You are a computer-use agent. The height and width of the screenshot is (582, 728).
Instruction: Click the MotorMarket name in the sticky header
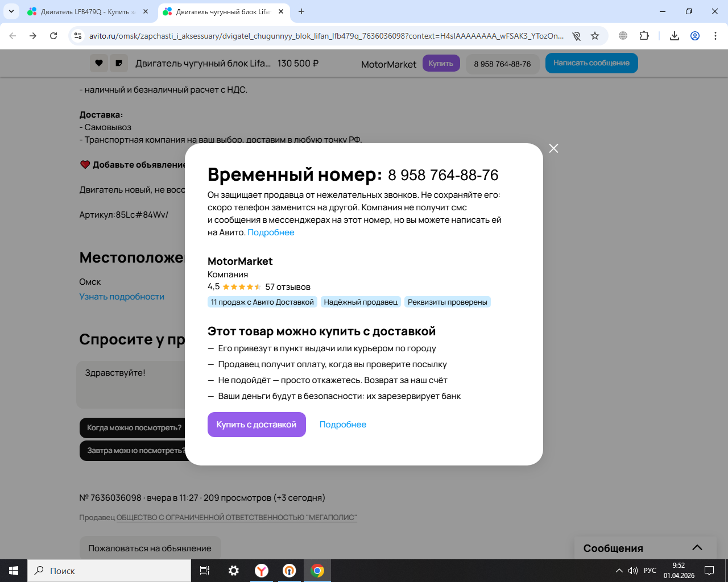pyautogui.click(x=389, y=64)
